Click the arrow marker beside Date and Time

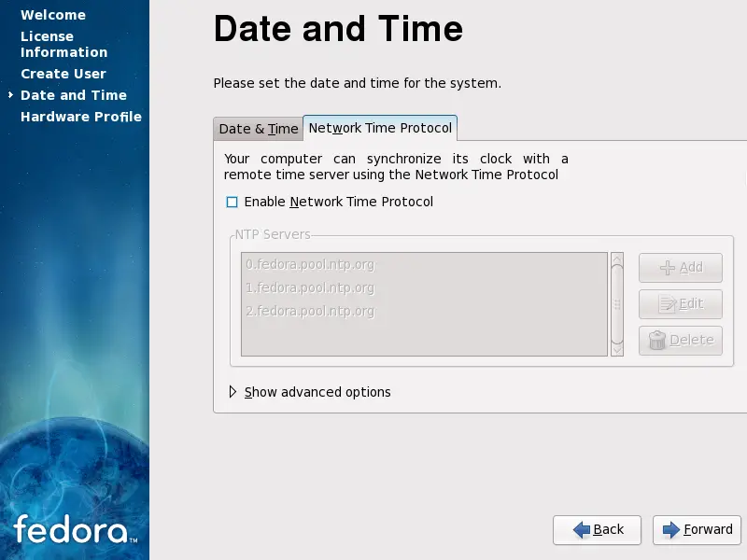[x=9, y=95]
